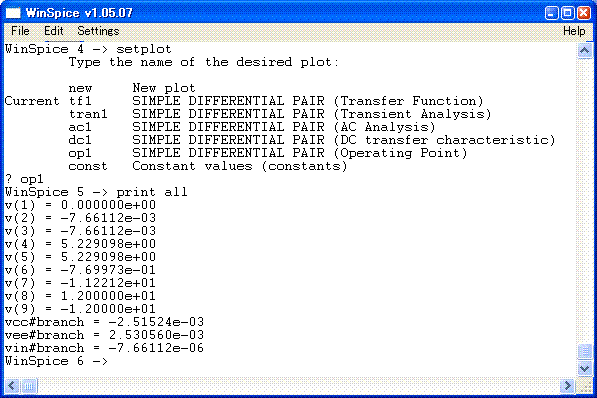The height and width of the screenshot is (398, 597).
Task: Click the resize grip in window corner
Action: coord(584,386)
